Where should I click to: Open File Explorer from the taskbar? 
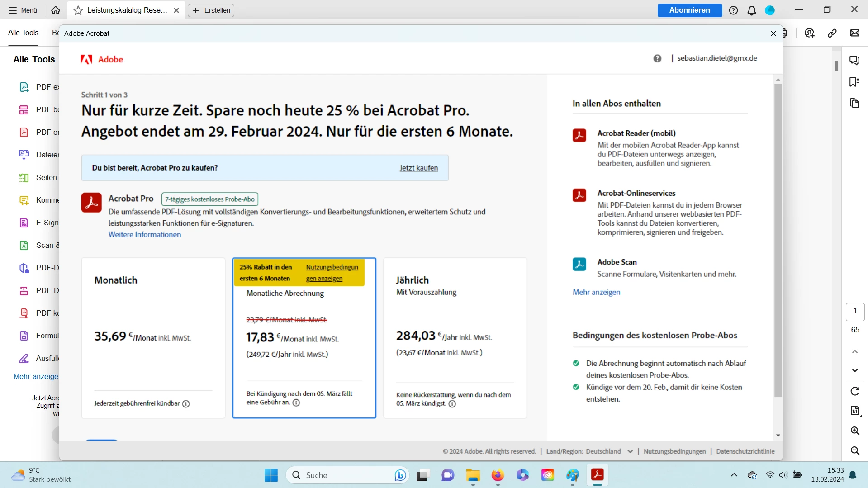point(473,475)
